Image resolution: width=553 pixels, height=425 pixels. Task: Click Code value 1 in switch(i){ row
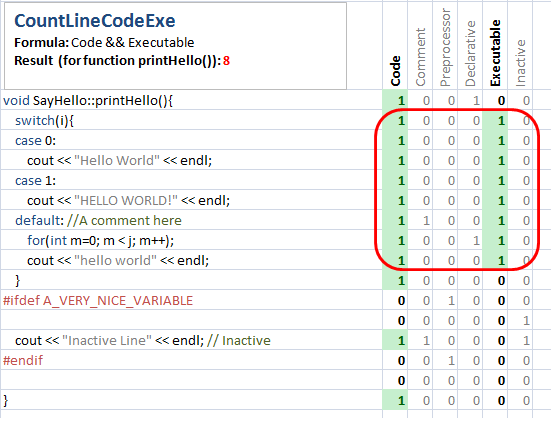pyautogui.click(x=401, y=121)
